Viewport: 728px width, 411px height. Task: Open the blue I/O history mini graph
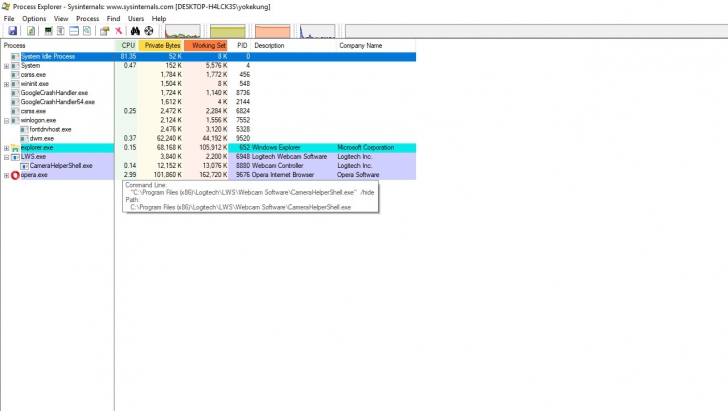(x=317, y=31)
